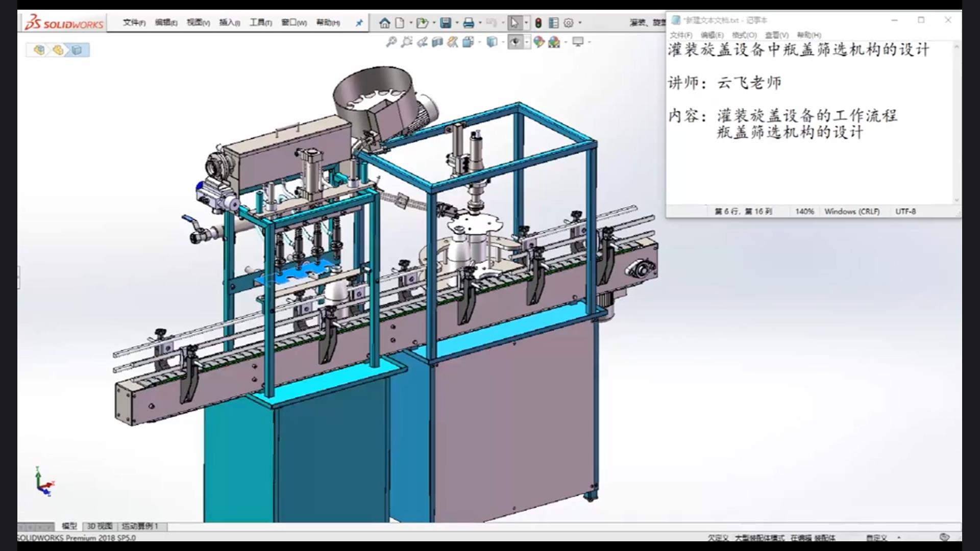980x551 pixels.
Task: Create a new document
Action: pos(400,23)
